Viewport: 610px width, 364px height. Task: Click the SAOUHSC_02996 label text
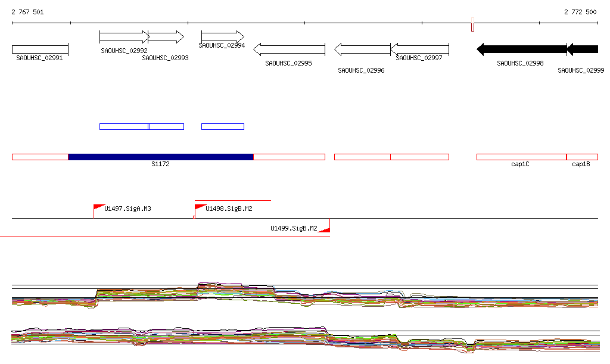[x=361, y=70]
